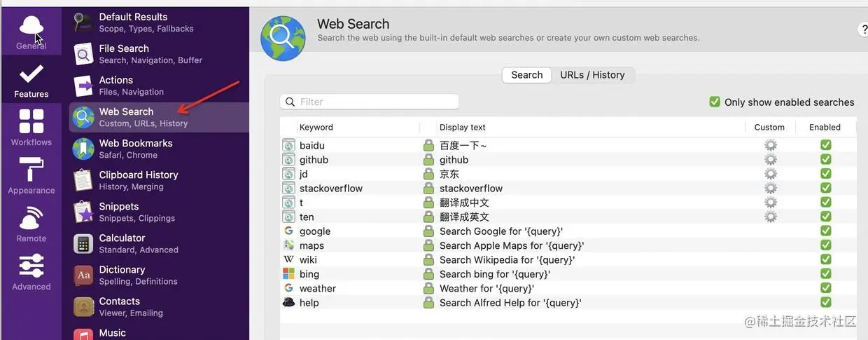The width and height of the screenshot is (868, 340).
Task: Disable the stackoverflow search checkbox
Action: 826,188
